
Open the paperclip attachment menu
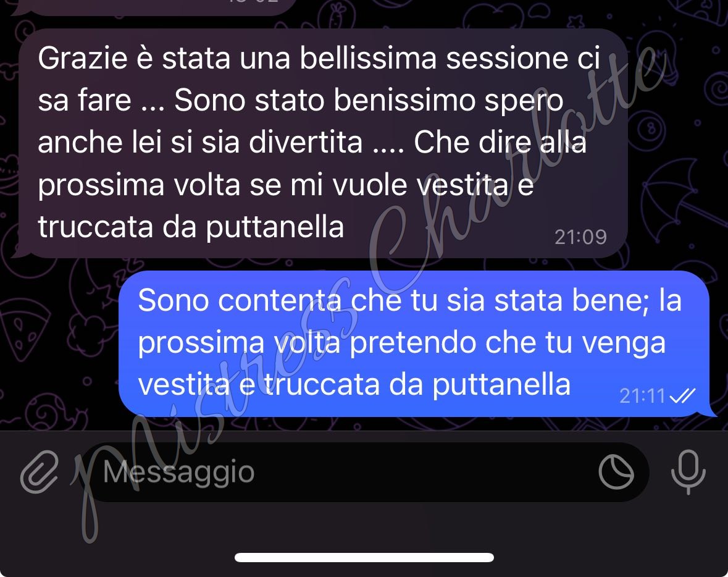click(40, 472)
